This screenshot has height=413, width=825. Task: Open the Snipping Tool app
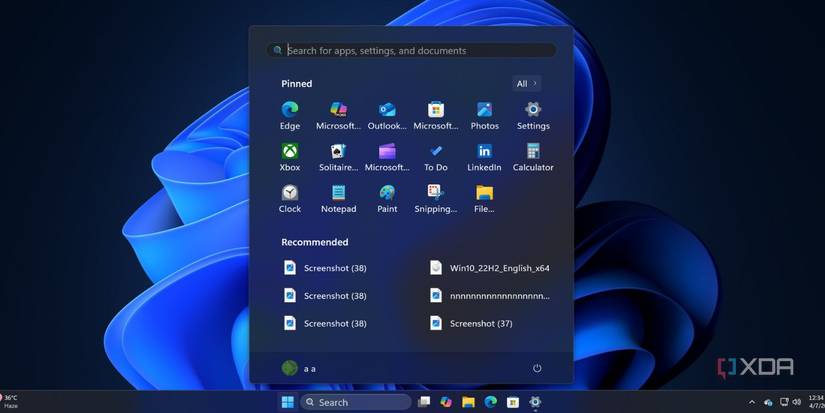[436, 199]
